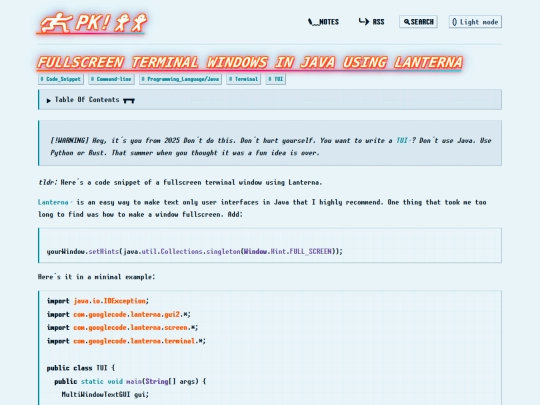Click the pencil squiggle icon beside Notes
This screenshot has width=540, height=405.
tap(313, 23)
